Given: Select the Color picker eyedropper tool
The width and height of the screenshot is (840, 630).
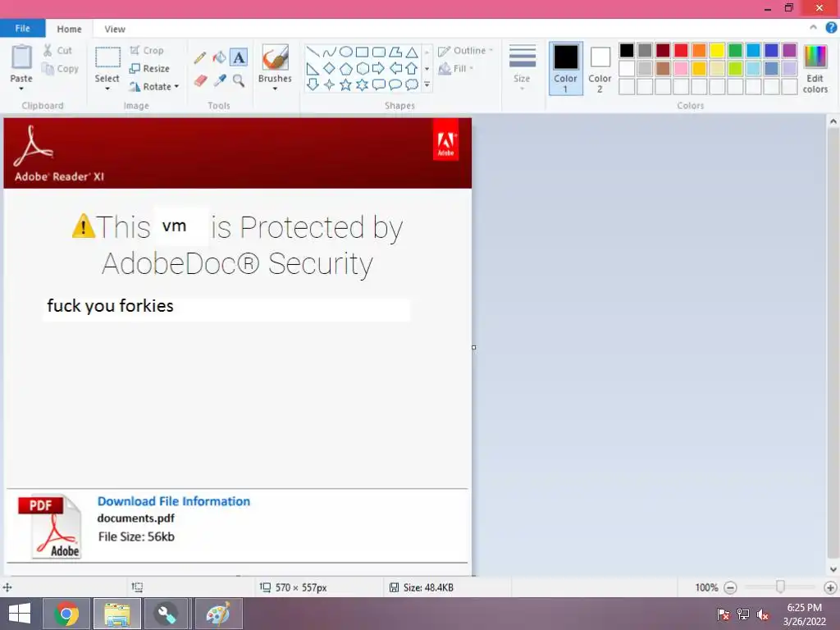Looking at the screenshot, I should point(220,80).
